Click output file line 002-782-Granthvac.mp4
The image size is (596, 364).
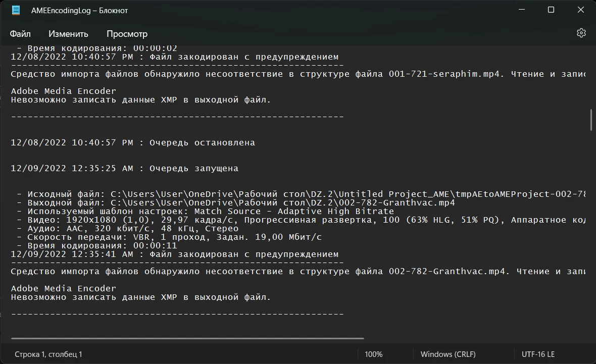tap(236, 202)
